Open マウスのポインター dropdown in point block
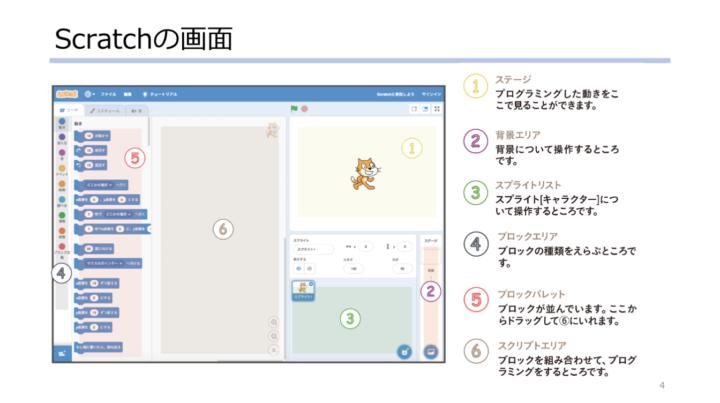This screenshot has width=720, height=403. coord(105,263)
